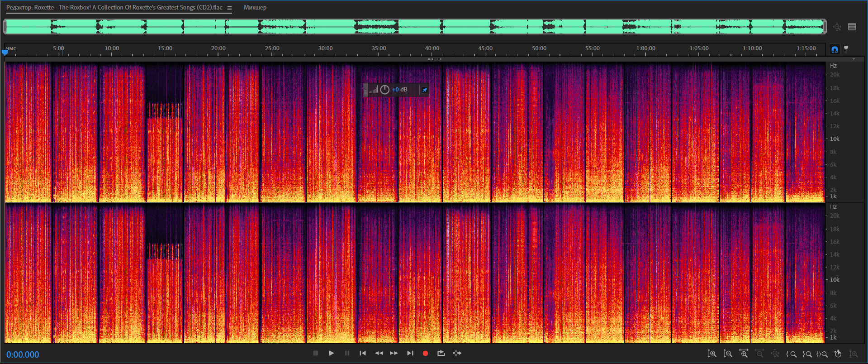Stop playback with the Stop button

[x=316, y=353]
